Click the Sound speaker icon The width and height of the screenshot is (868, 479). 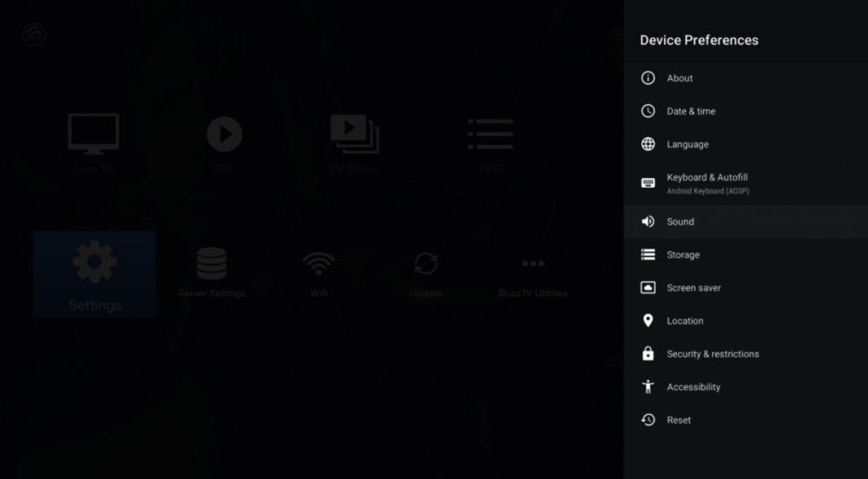[x=648, y=222]
